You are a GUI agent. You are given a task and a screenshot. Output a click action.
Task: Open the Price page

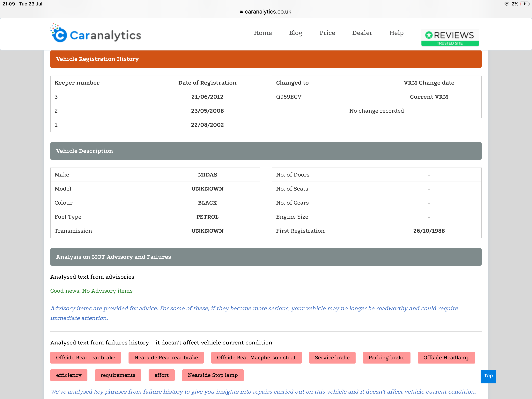pos(327,33)
